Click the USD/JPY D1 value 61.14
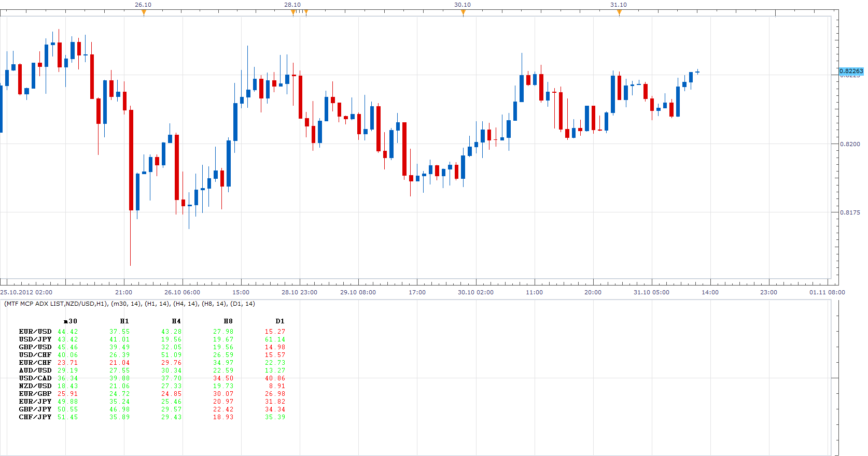 click(275, 339)
